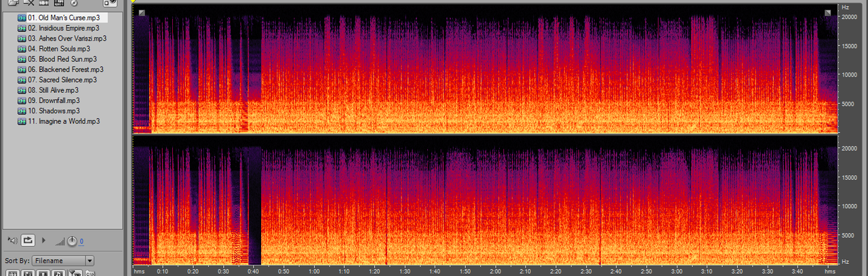The height and width of the screenshot is (276, 868).
Task: Select 11. Imagine a World.mp3
Action: pyautogui.click(x=59, y=121)
